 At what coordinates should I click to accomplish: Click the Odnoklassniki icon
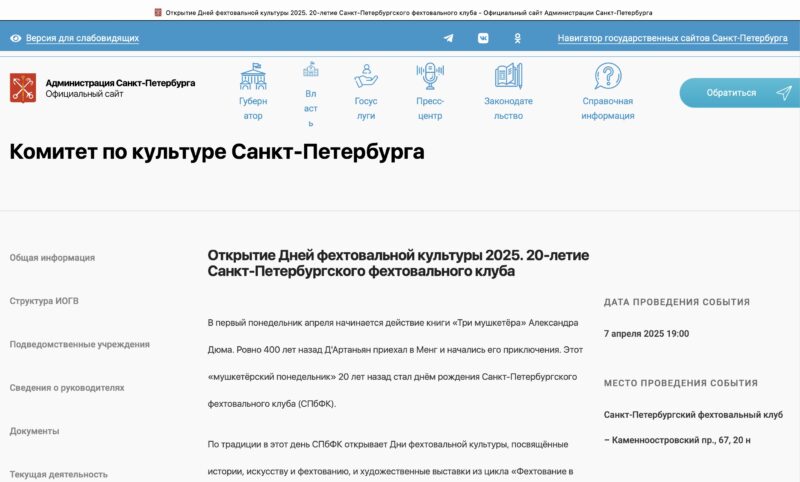(517, 38)
